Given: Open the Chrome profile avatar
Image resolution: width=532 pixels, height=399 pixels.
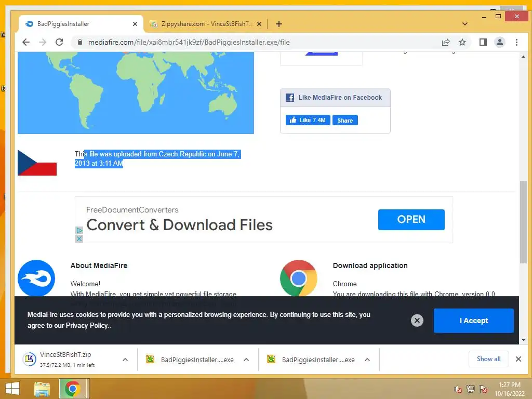Looking at the screenshot, I should [x=499, y=42].
